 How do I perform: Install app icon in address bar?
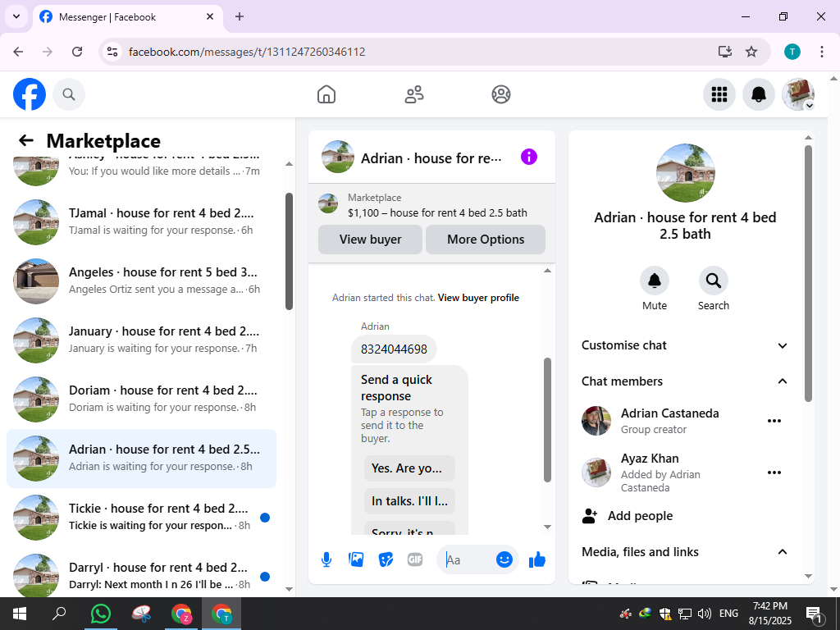pyautogui.click(x=725, y=52)
